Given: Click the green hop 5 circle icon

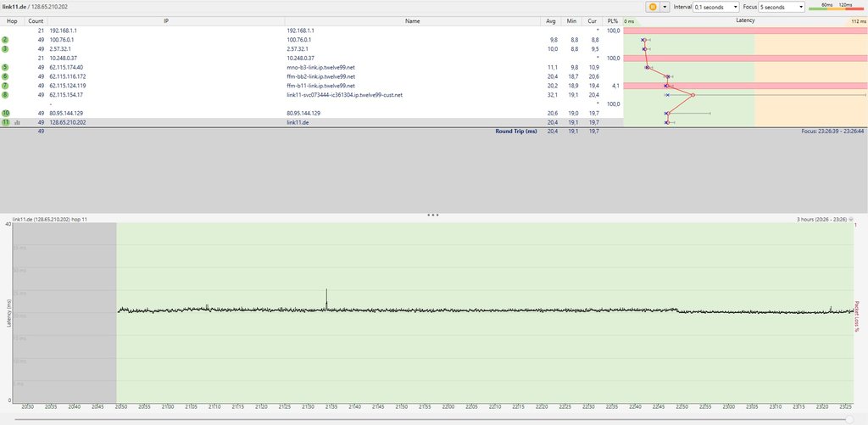Looking at the screenshot, I should point(6,67).
